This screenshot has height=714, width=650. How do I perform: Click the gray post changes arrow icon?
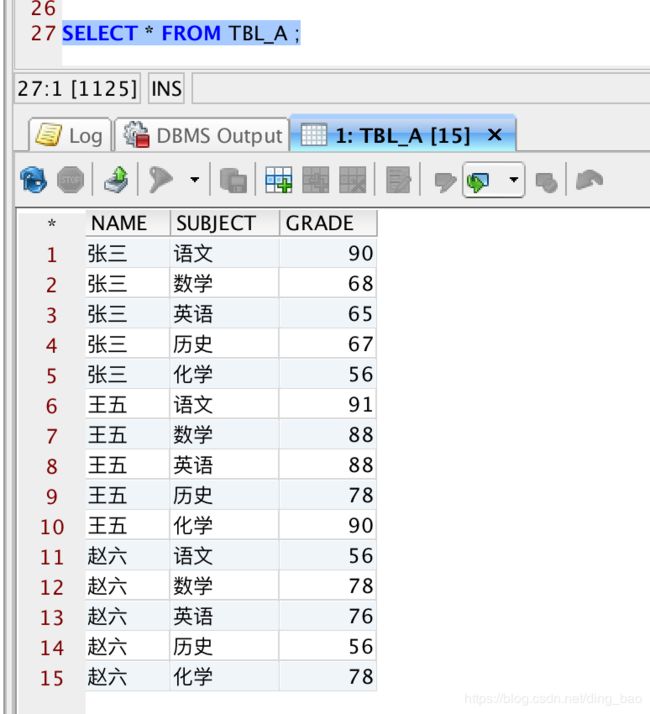click(445, 182)
